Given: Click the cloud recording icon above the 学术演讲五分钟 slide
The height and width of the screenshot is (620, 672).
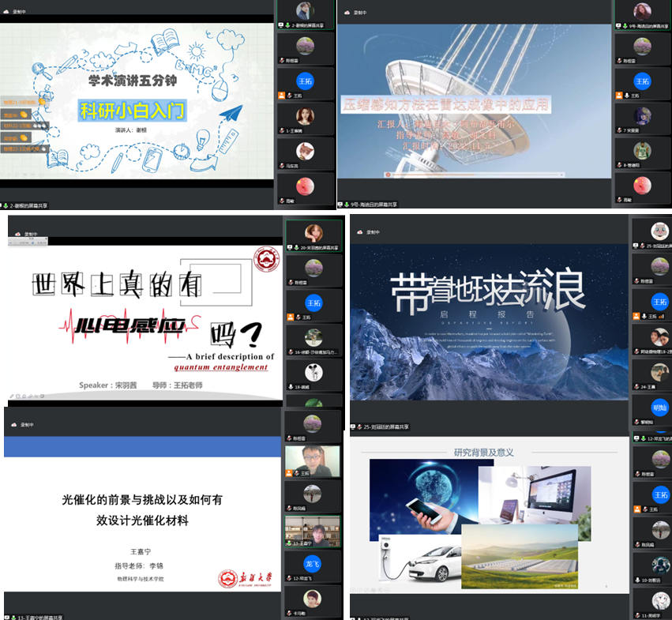Looking at the screenshot, I should pos(6,12).
